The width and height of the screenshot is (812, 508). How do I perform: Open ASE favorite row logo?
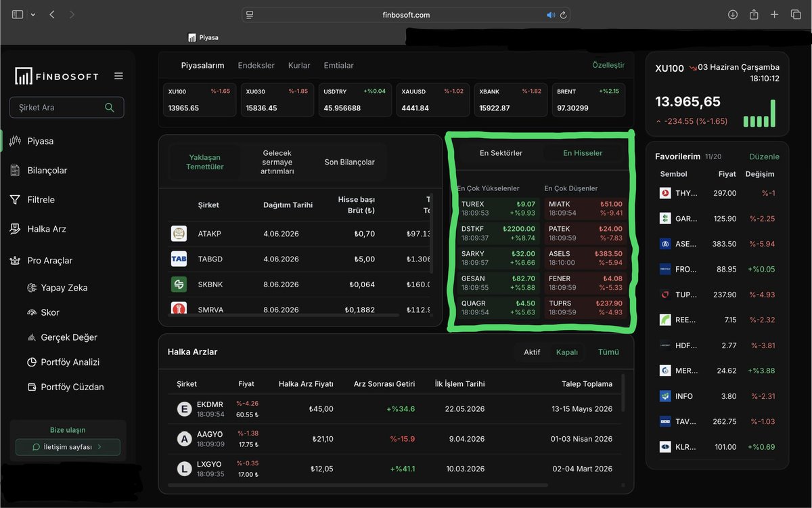[665, 244]
